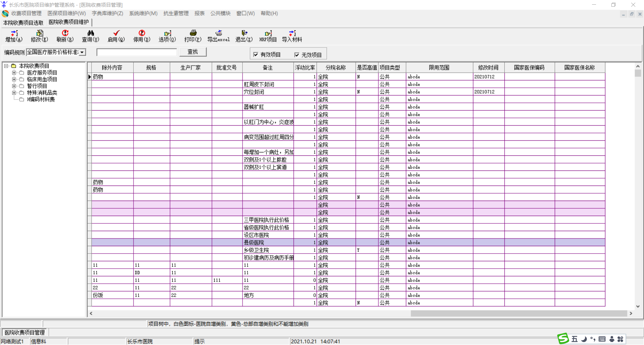Open the 编码规则 dropdown list
Screen dimensions: 644x345
click(82, 52)
